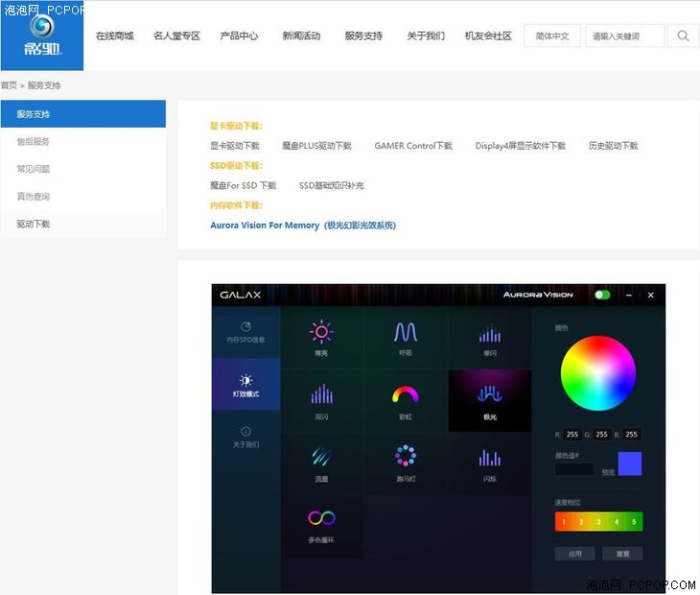Close the Aurora Vision window
Screen dimensions: 700x595
650,296
